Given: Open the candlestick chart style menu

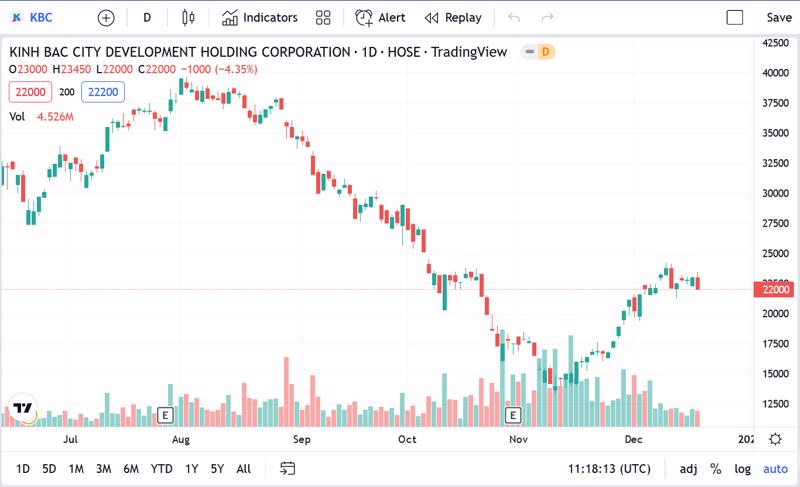Looking at the screenshot, I should (189, 17).
